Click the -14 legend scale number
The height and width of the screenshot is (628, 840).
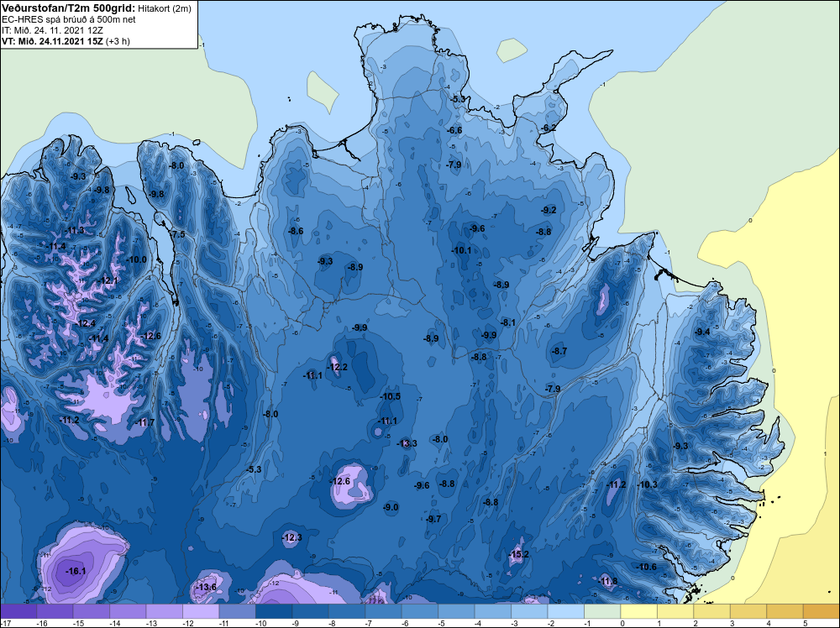(x=113, y=623)
